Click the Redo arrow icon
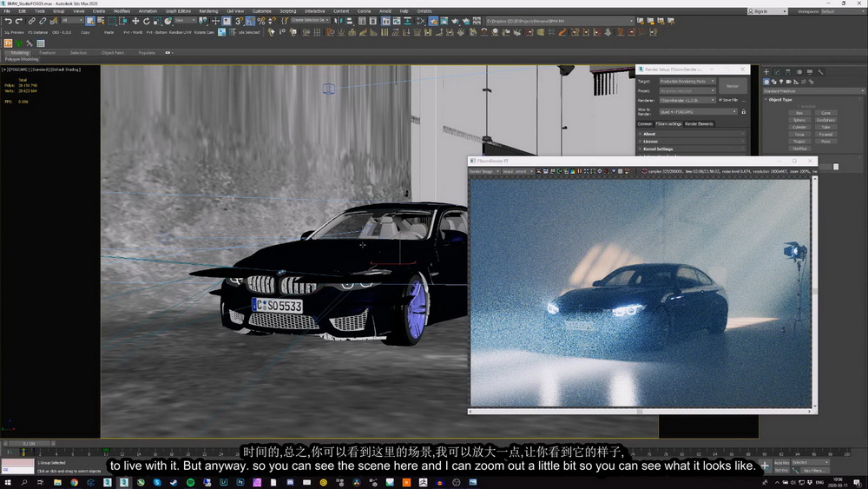868x489 pixels. click(18, 21)
